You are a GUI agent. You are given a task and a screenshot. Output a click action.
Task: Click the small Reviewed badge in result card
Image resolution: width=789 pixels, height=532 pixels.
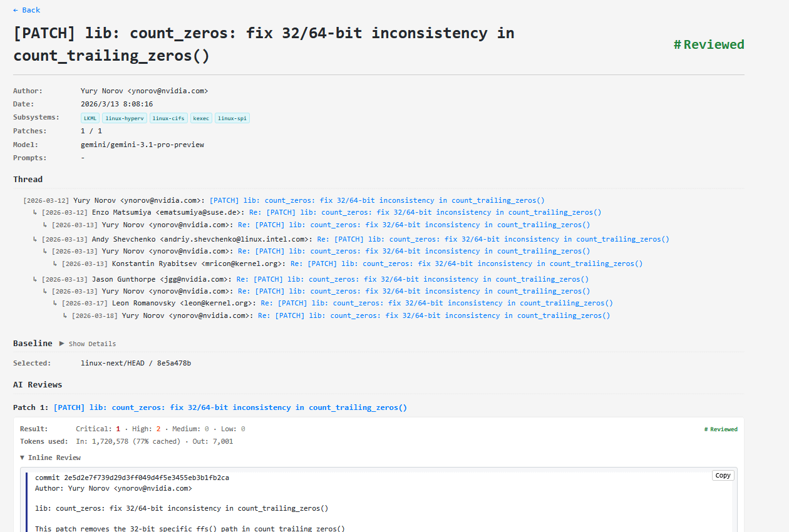(720, 429)
